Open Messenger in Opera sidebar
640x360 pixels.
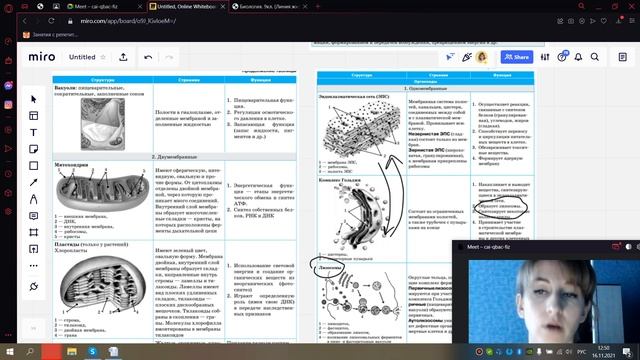8,86
